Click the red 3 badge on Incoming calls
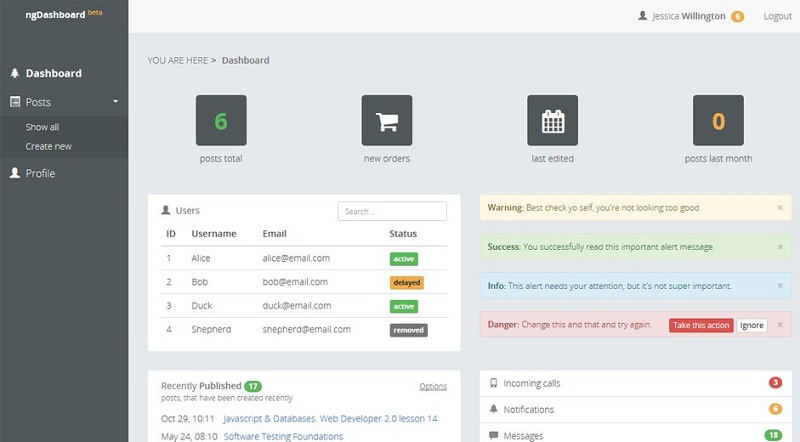The height and width of the screenshot is (442, 800). pos(775,382)
